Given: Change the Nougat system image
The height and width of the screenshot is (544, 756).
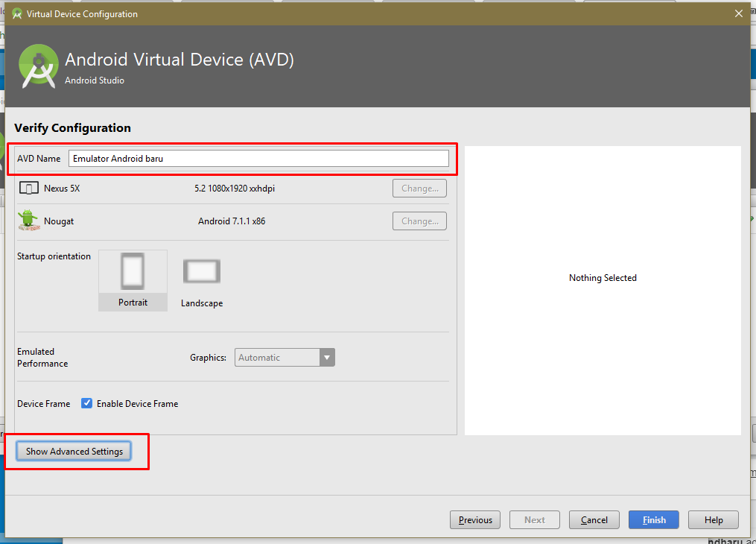Looking at the screenshot, I should click(x=419, y=221).
